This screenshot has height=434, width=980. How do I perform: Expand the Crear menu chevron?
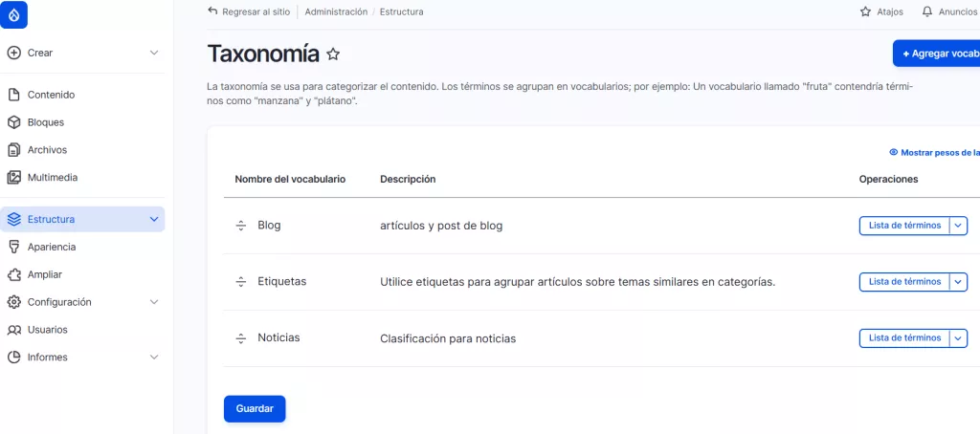tap(155, 53)
